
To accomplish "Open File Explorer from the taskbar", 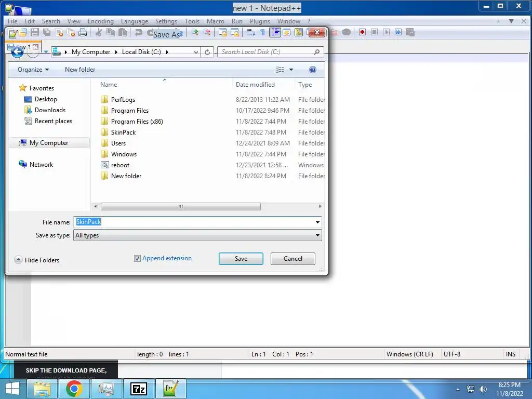I will point(42,389).
